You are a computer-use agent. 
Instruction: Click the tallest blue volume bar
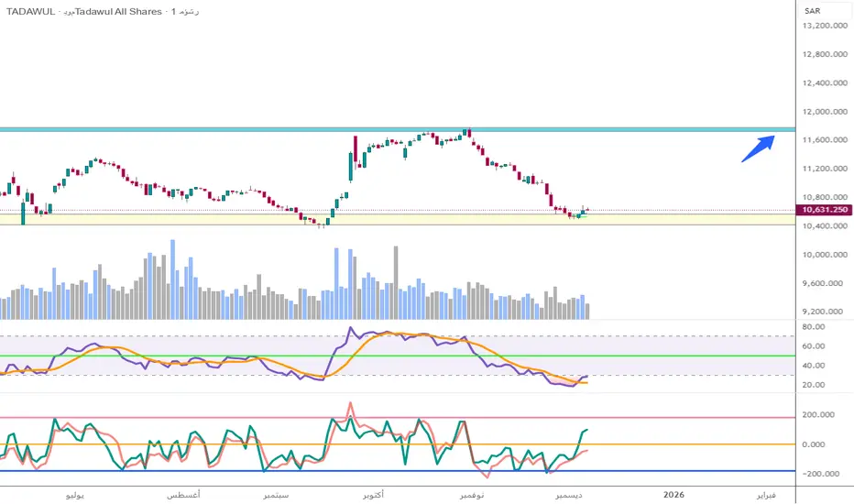point(172,279)
